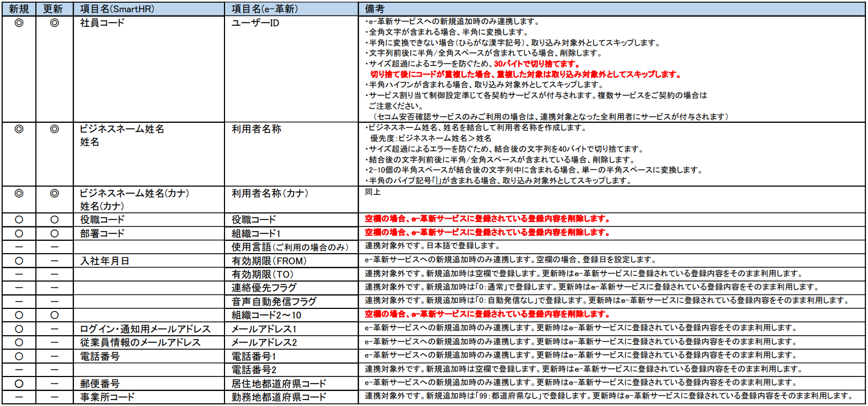The image size is (868, 406).
Task: Click the red '空欄の場合' remark in 組織コード1 row
Action: tap(488, 232)
